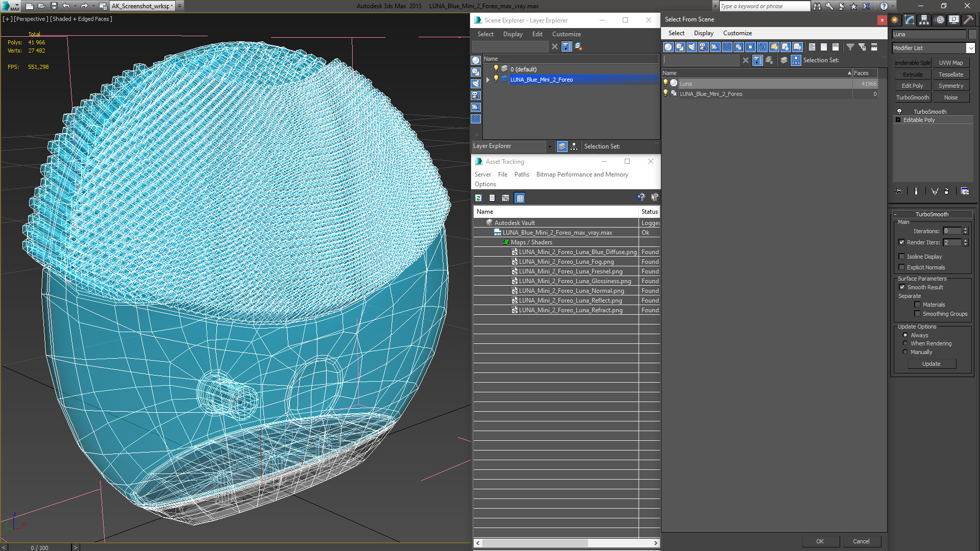The image size is (980, 551).
Task: Increase Render Iters spinner value
Action: pos(966,240)
